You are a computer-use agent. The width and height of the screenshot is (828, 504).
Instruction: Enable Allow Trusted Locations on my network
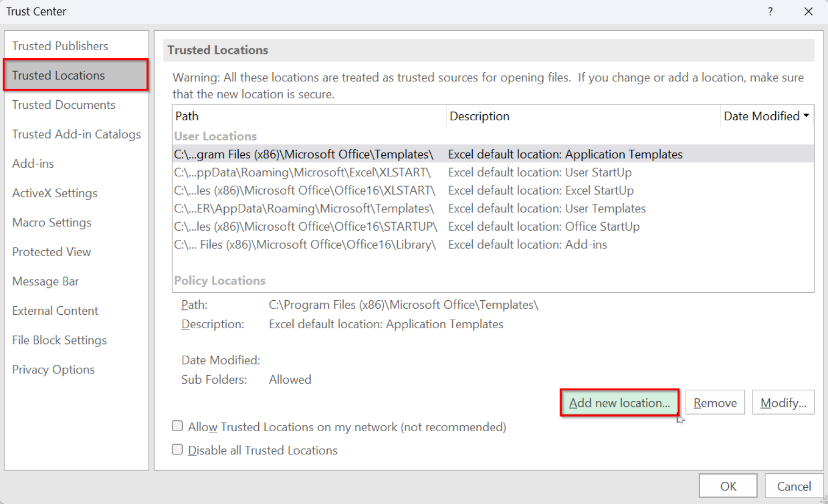(x=177, y=426)
